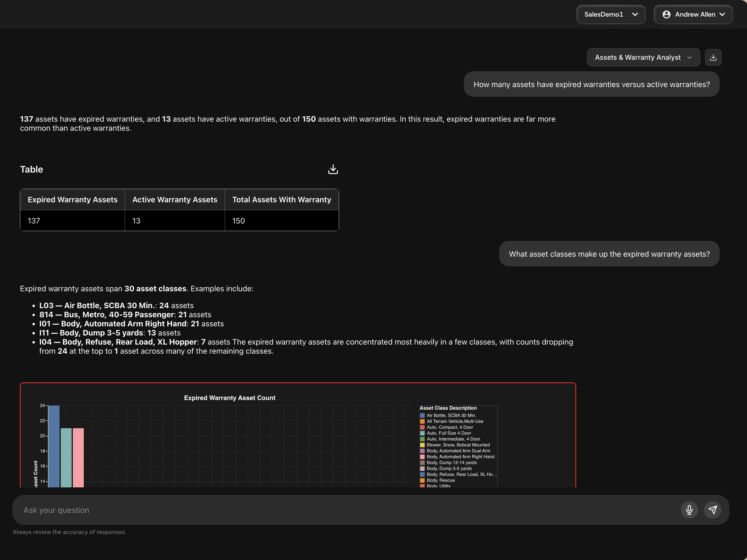Viewport: 747px width, 560px height.
Task: Click the 814 Bus, Metro bullet item
Action: pos(125,314)
